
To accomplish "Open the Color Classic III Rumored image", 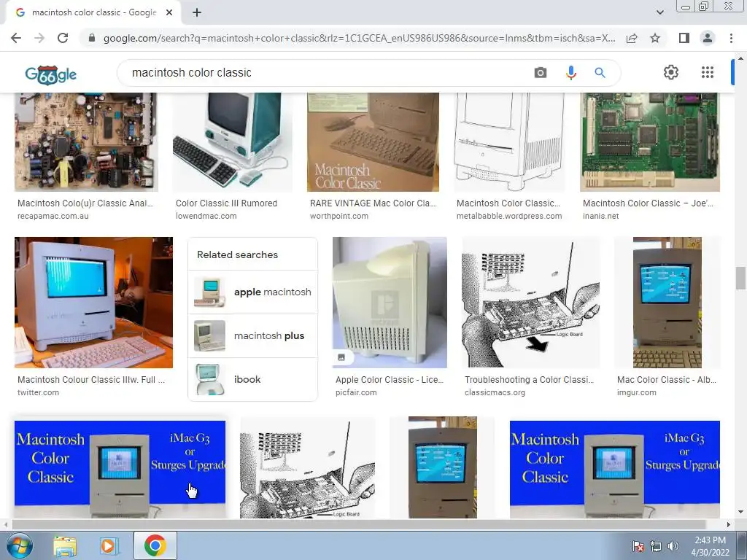I will click(233, 142).
